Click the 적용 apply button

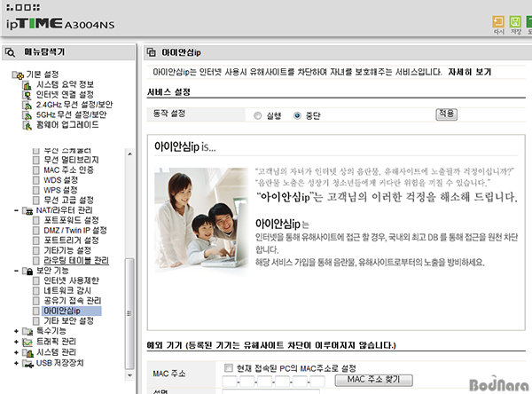447,114
